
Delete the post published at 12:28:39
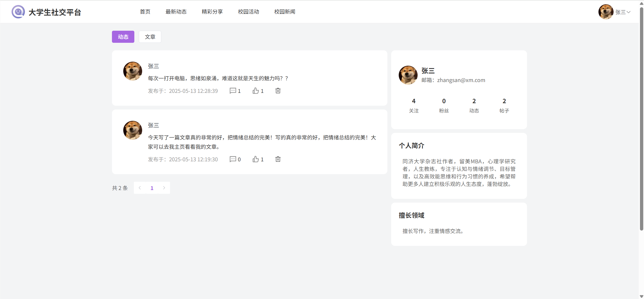click(278, 91)
